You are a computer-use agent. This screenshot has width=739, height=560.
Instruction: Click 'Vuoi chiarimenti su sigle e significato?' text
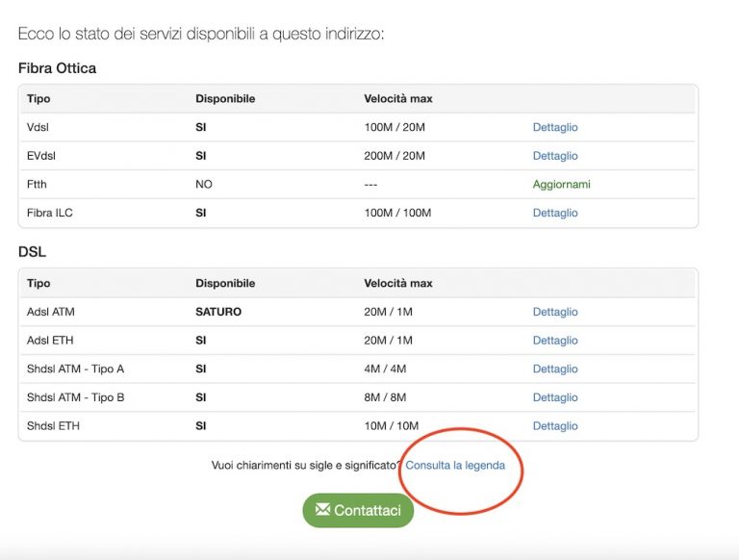point(306,466)
